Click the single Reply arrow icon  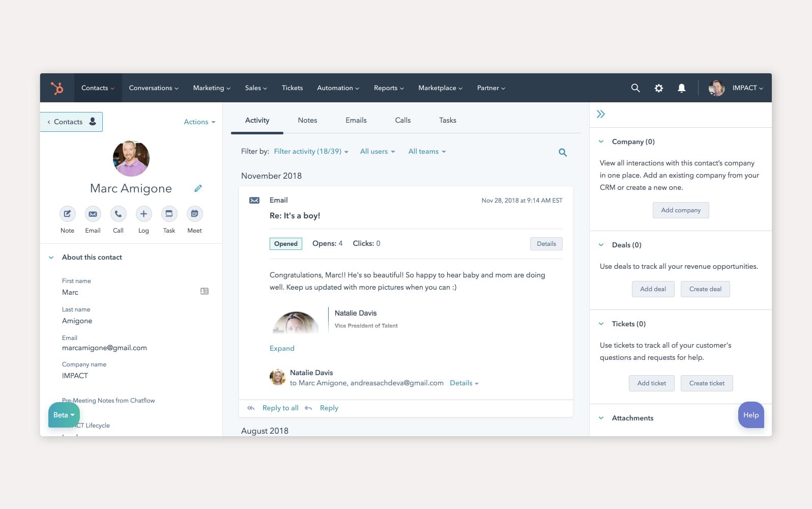308,408
